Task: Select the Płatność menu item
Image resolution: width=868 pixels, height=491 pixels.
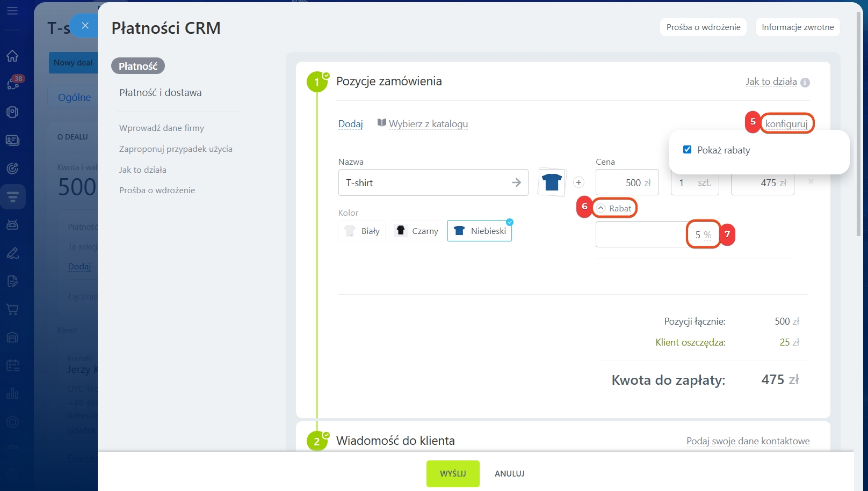Action: 138,66
